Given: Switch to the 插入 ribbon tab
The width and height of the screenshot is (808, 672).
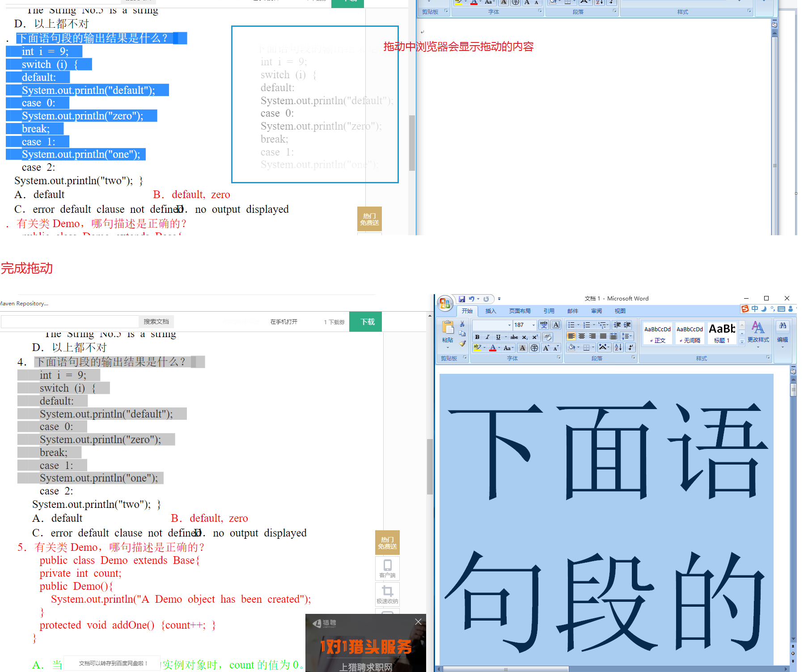Looking at the screenshot, I should (x=491, y=311).
